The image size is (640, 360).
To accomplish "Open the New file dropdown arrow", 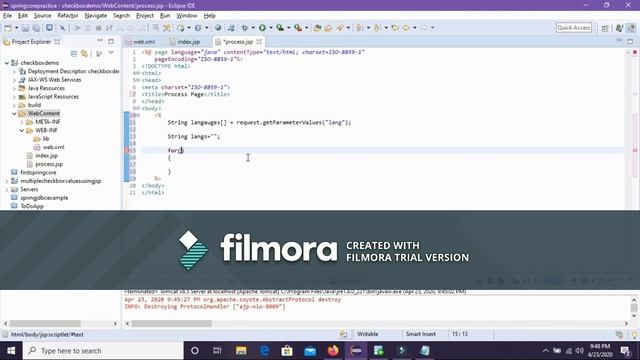I will point(16,28).
